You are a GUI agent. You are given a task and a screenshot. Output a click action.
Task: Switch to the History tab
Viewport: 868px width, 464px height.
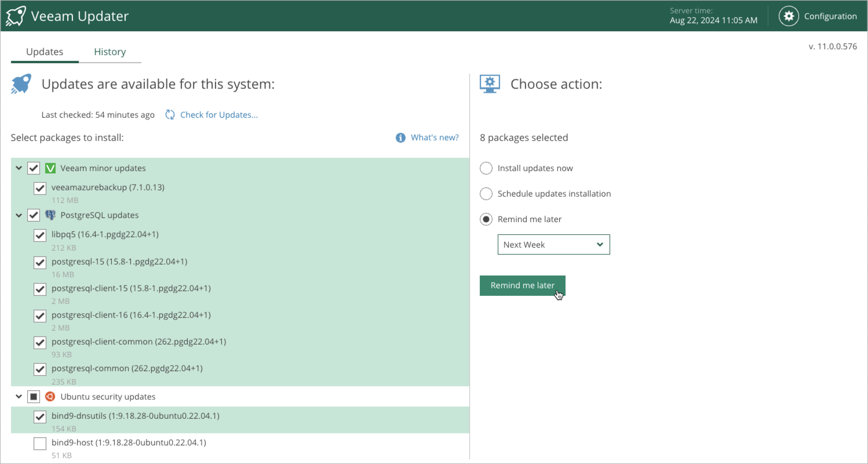[x=110, y=52]
